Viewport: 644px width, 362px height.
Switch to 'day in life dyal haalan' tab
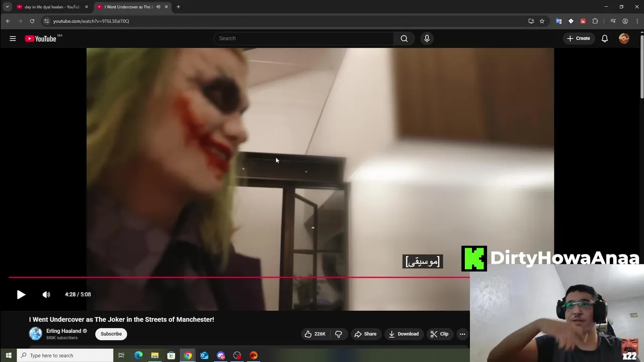[x=52, y=7]
